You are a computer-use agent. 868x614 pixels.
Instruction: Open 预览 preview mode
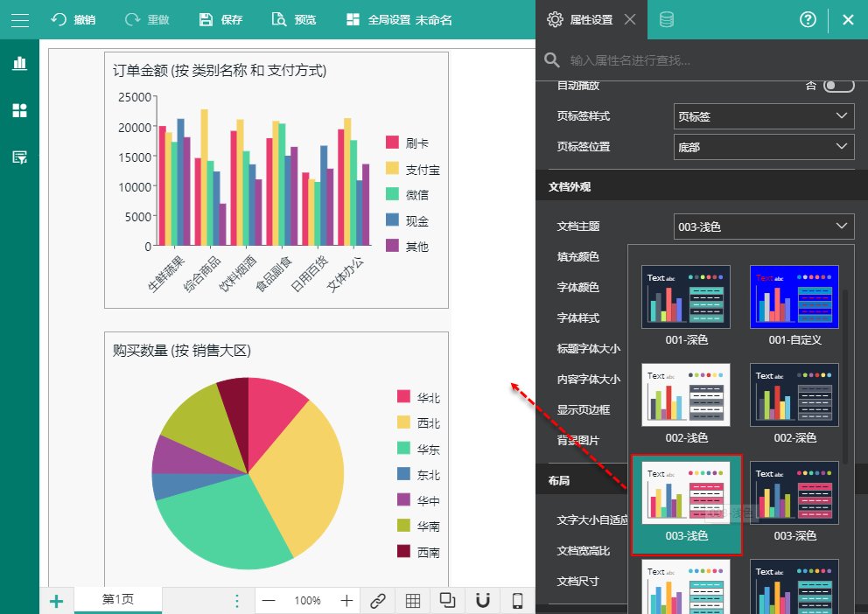tap(294, 20)
